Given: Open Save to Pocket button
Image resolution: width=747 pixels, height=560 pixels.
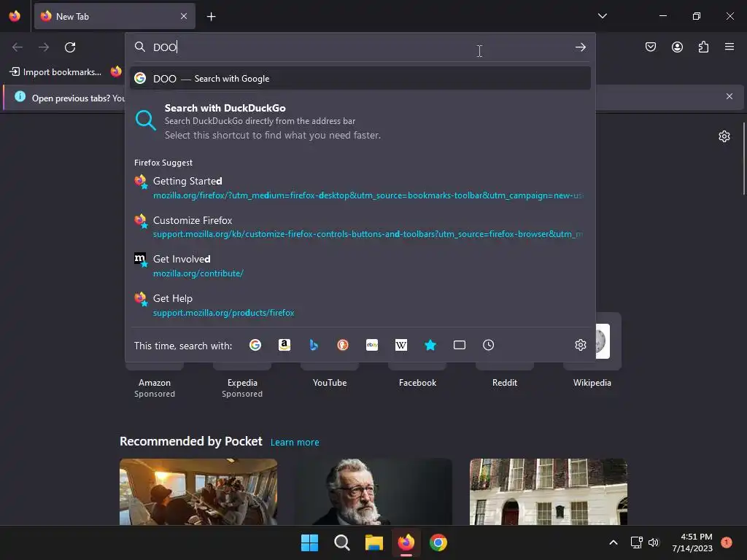Looking at the screenshot, I should pyautogui.click(x=651, y=47).
